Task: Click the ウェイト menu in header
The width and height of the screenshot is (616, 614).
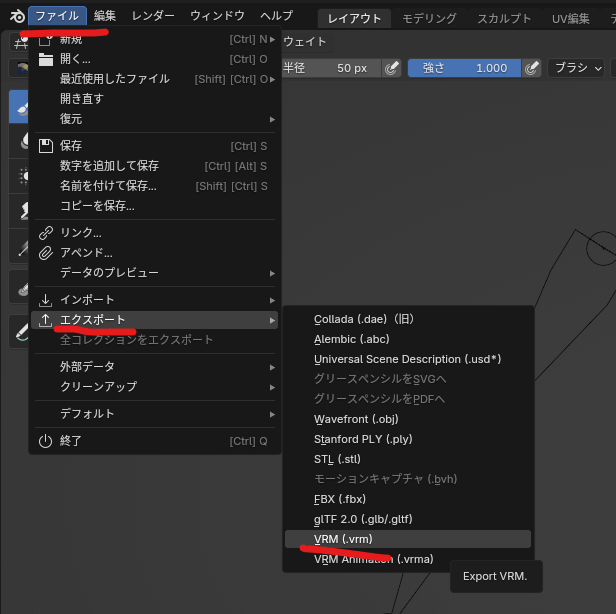Action: coord(305,42)
